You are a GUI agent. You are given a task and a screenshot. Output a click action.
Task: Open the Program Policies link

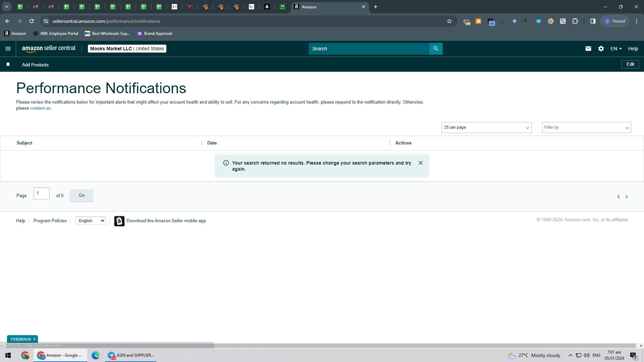point(50,221)
